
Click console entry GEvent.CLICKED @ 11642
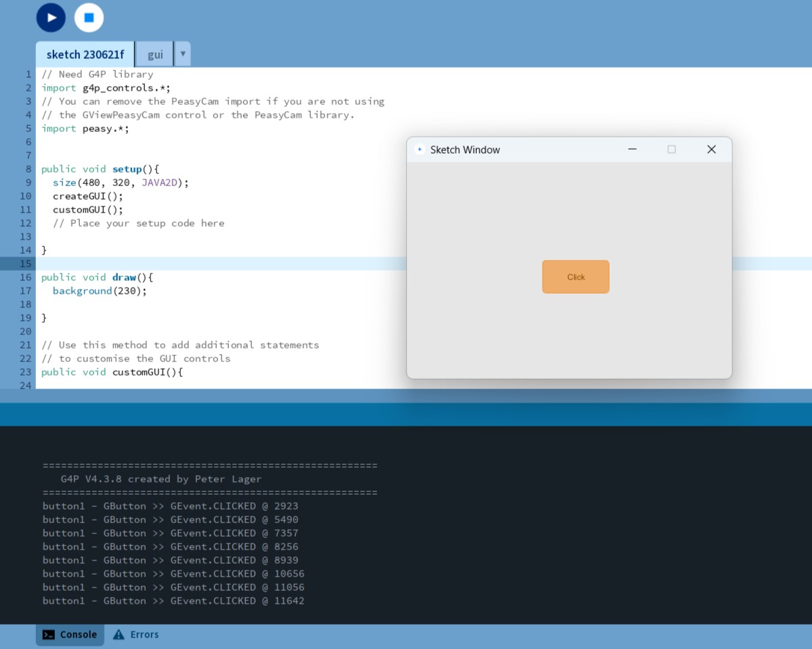coord(173,601)
